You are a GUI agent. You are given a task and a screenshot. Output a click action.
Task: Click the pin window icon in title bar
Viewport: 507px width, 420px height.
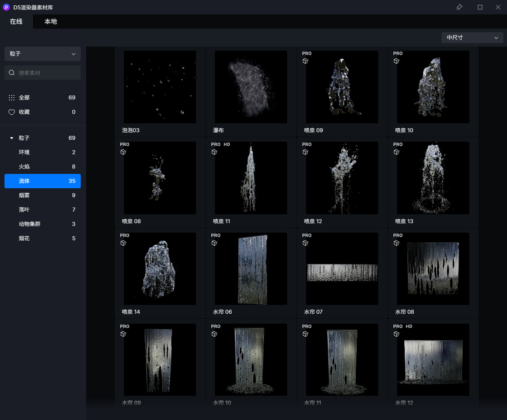459,7
